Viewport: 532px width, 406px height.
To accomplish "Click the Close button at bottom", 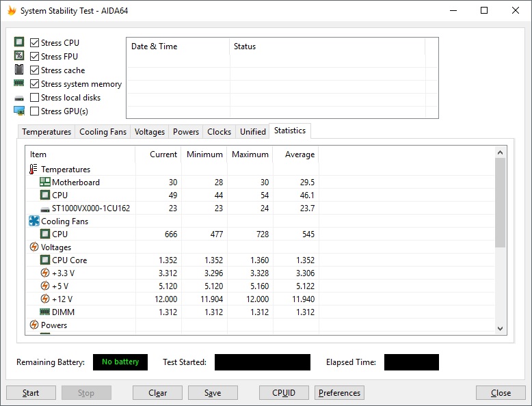I will (501, 393).
